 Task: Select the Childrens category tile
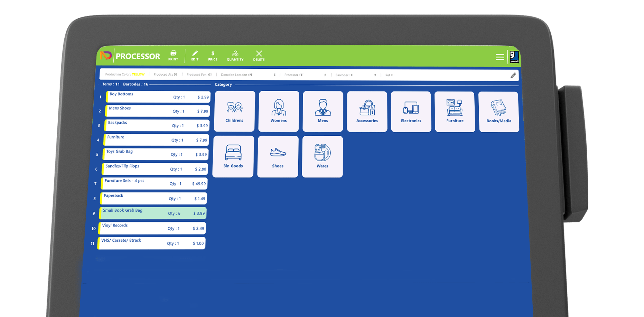tap(234, 111)
